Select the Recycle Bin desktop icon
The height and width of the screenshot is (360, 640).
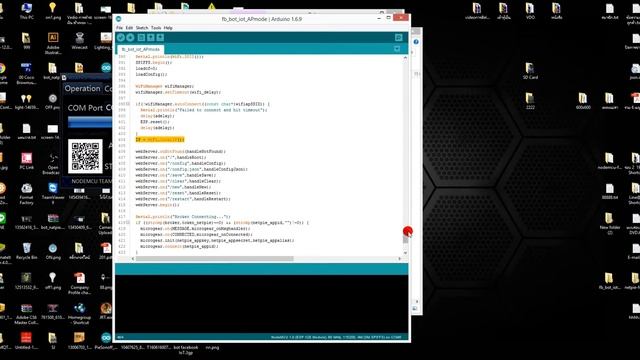[x=27, y=251]
